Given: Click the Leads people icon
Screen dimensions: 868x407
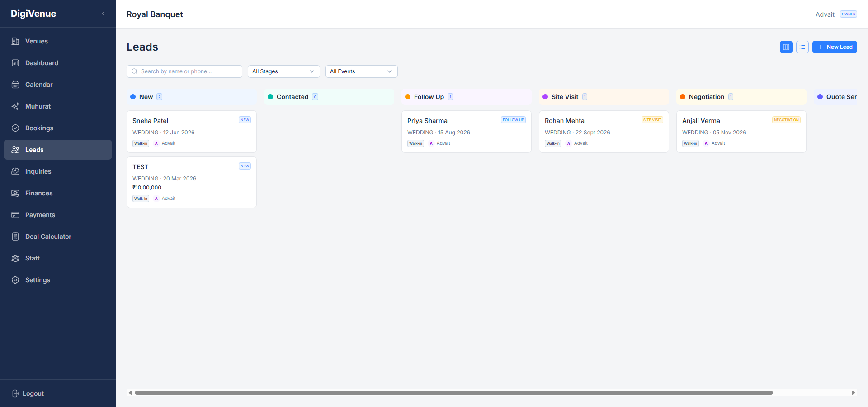Looking at the screenshot, I should click(15, 150).
